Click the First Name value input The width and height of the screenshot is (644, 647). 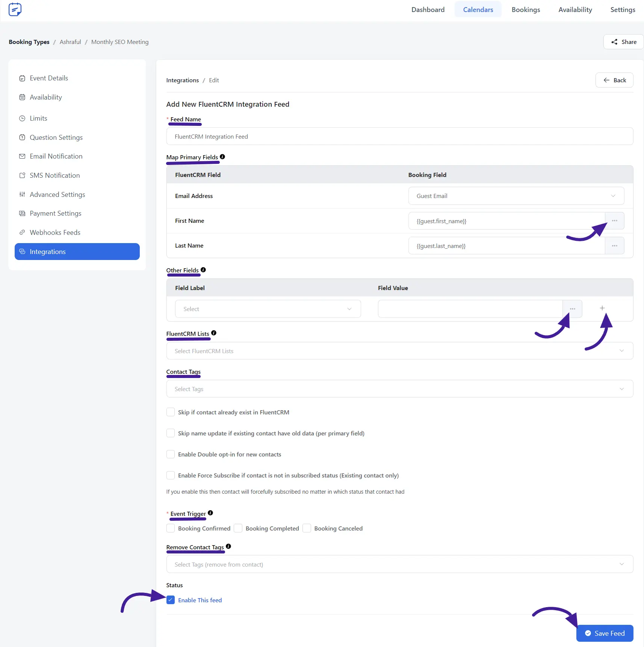506,221
